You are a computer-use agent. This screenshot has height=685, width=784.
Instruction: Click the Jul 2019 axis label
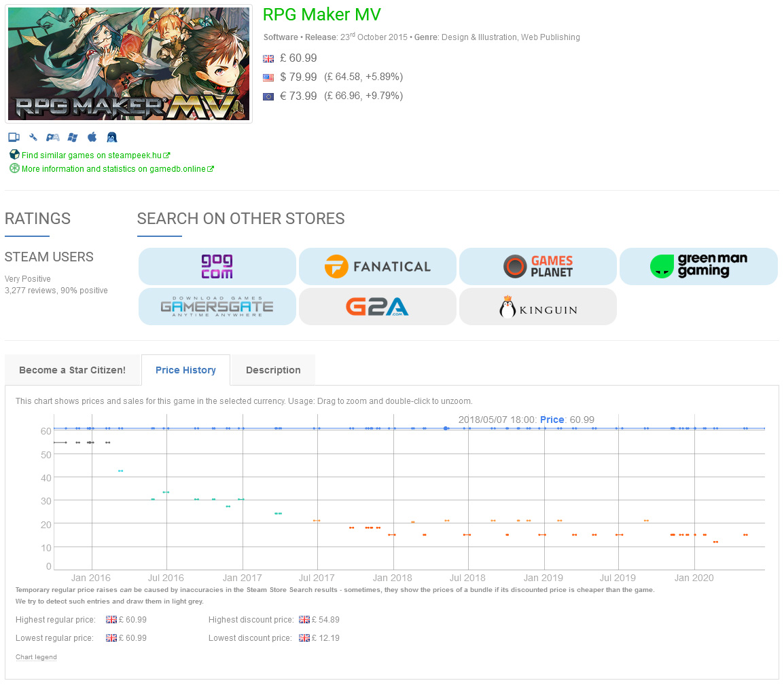[x=618, y=578]
